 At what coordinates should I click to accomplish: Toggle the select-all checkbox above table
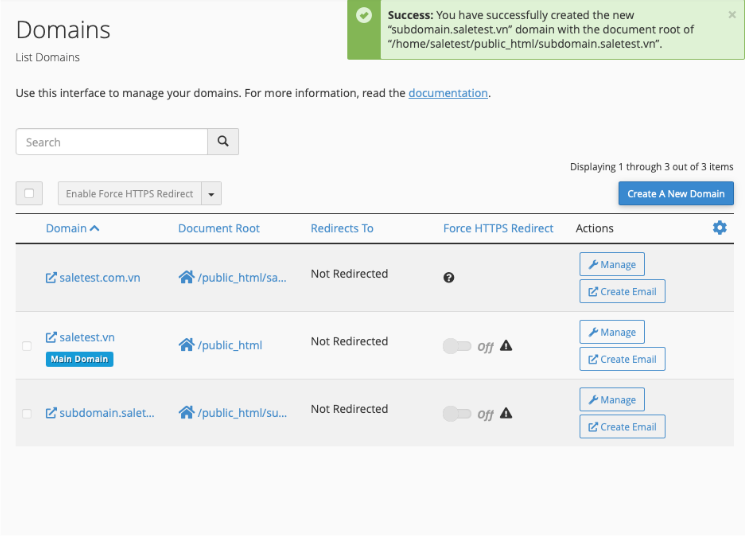point(29,193)
